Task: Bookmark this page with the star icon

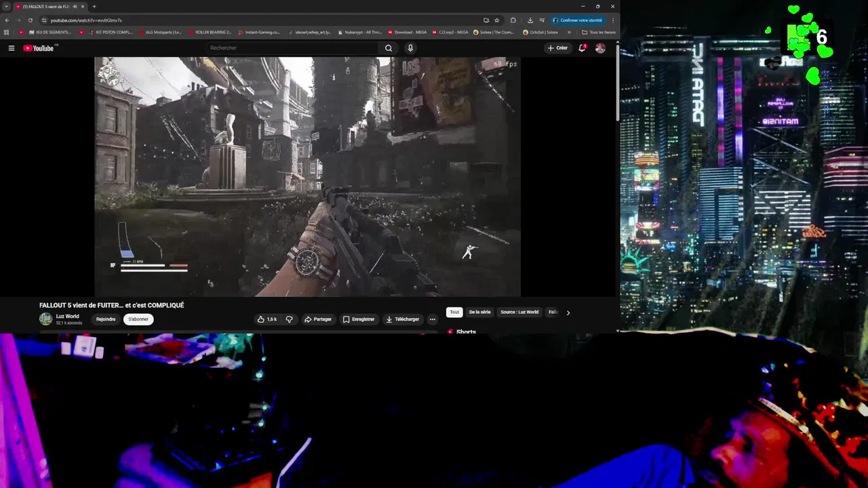Action: [x=497, y=20]
